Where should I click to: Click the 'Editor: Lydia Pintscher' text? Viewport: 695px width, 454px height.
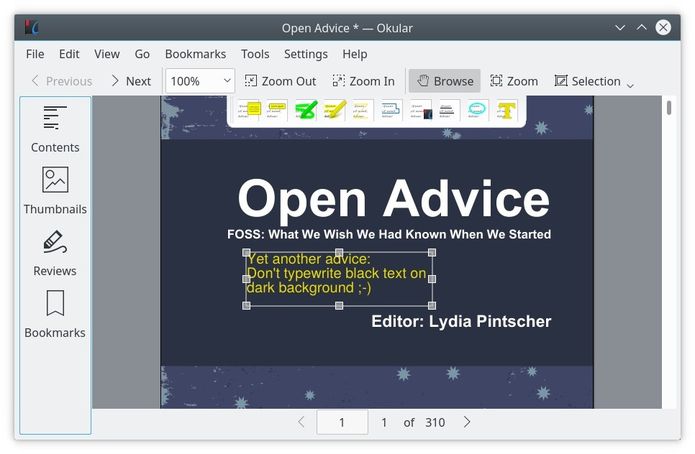coord(461,321)
